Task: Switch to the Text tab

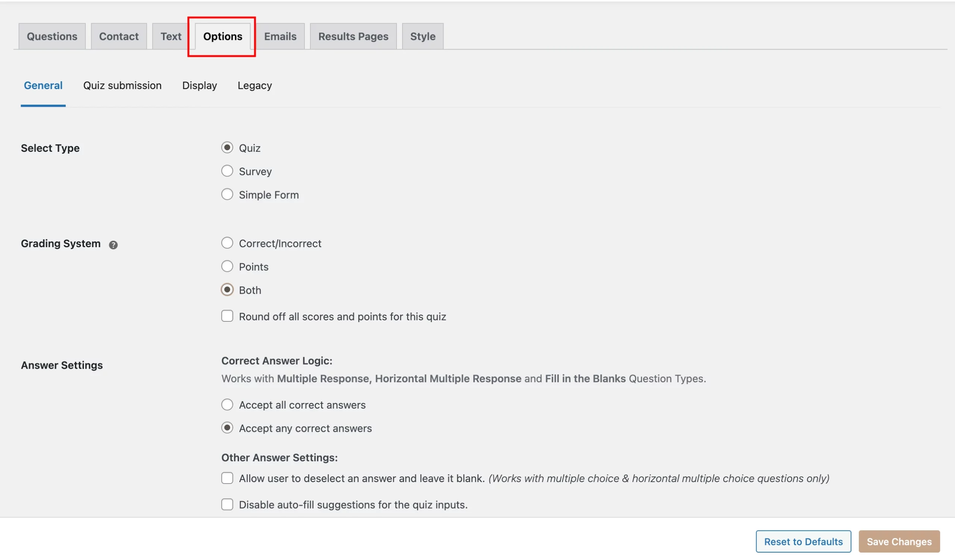Action: click(170, 36)
